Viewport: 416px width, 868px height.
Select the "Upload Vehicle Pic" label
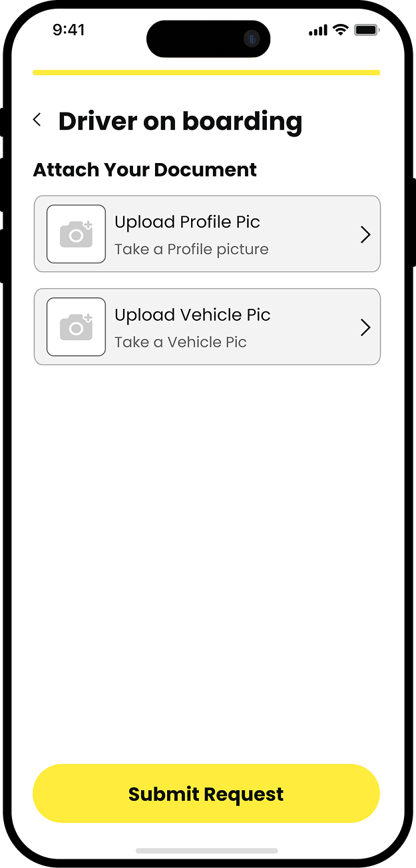192,315
